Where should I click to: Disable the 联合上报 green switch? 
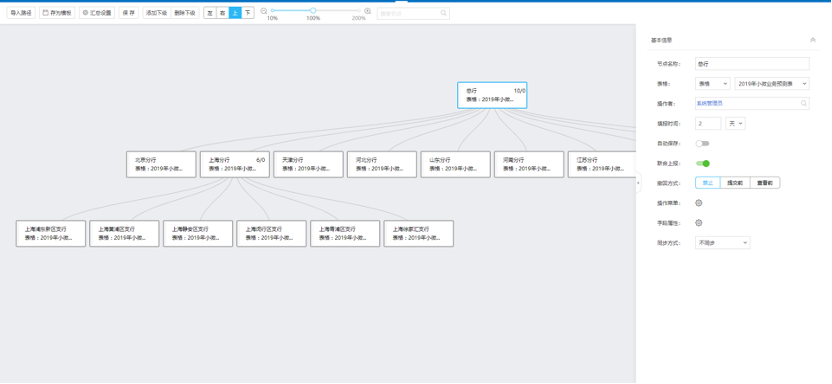click(703, 163)
